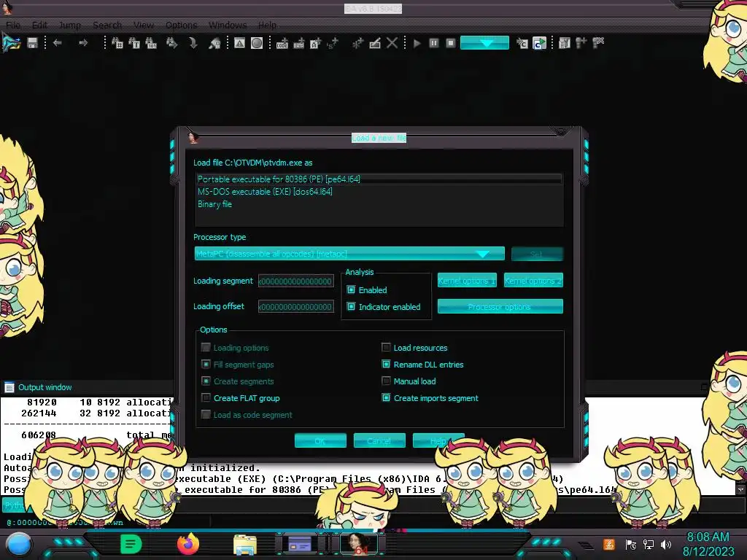Screen dimensions: 747x560
Task: Open the Windows Start orb
Action: coord(18,544)
